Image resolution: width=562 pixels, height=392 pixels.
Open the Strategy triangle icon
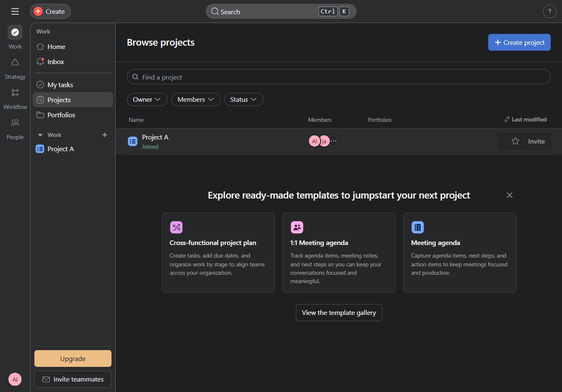click(x=15, y=62)
